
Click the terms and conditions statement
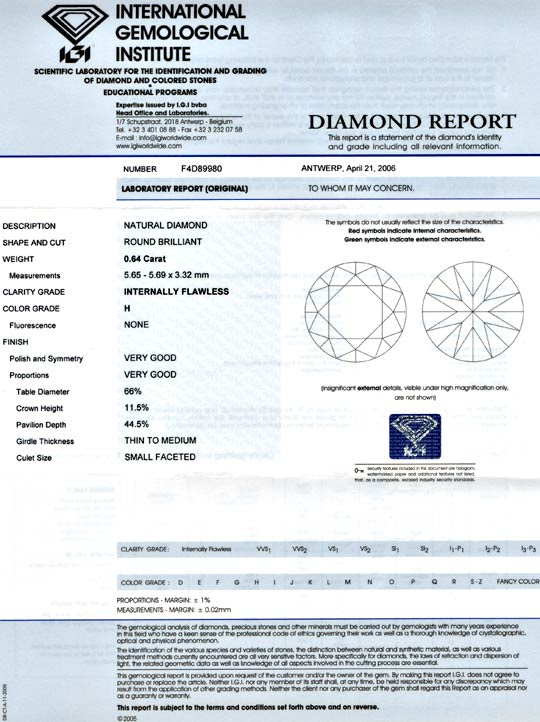point(248,707)
